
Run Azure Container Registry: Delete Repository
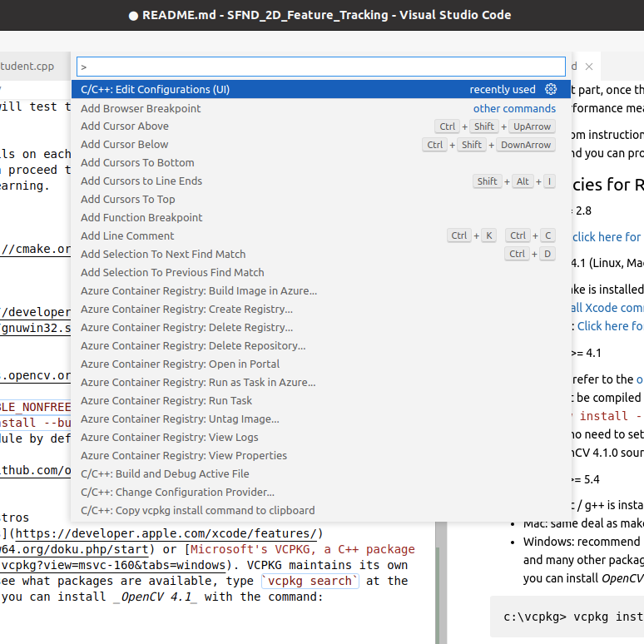[x=321, y=346]
